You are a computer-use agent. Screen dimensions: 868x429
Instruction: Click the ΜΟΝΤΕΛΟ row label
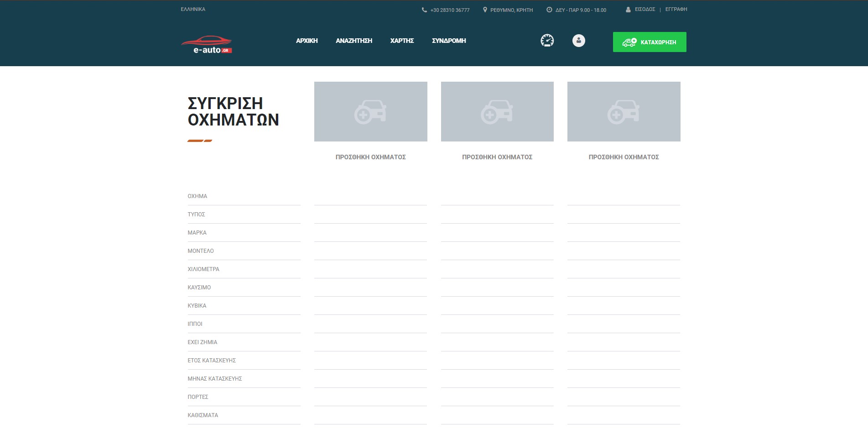[x=201, y=251]
